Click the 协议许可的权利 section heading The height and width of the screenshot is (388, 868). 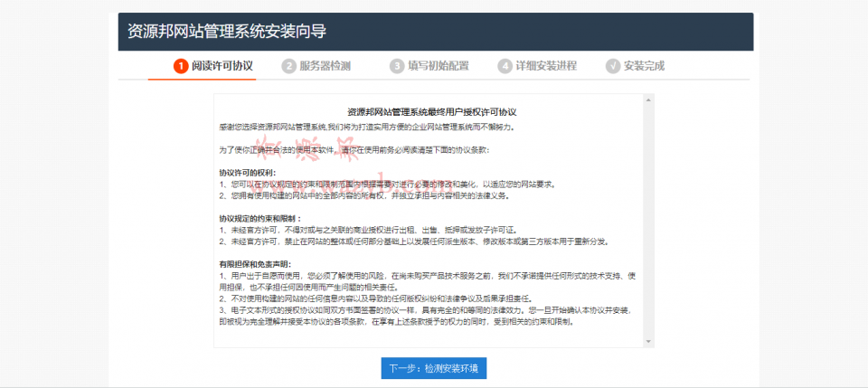(248, 172)
